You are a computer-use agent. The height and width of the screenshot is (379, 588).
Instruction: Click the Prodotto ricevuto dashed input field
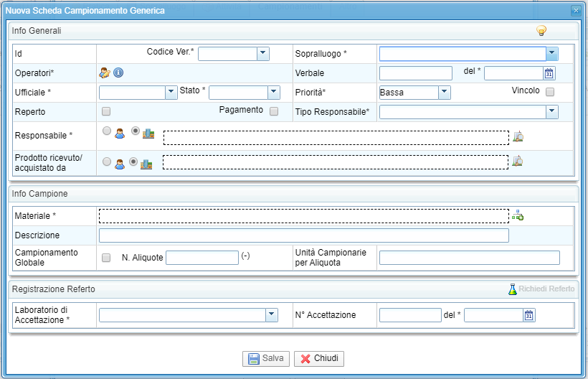pyautogui.click(x=336, y=162)
